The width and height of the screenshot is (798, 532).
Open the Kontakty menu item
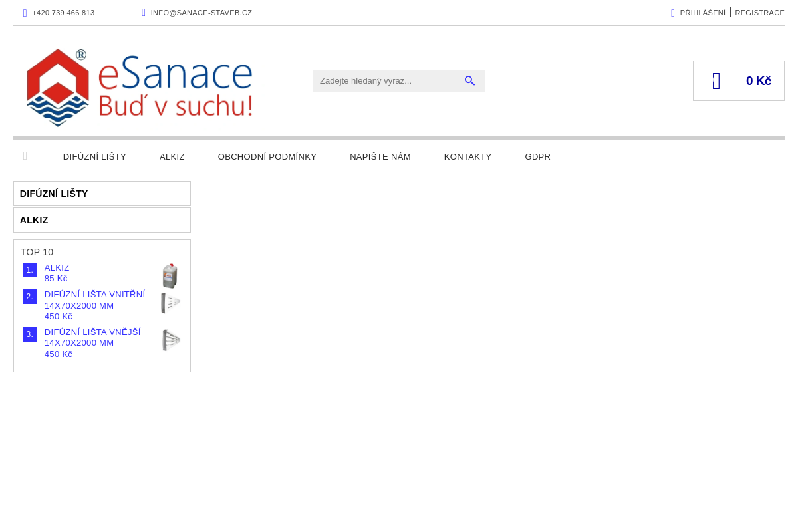click(x=468, y=157)
